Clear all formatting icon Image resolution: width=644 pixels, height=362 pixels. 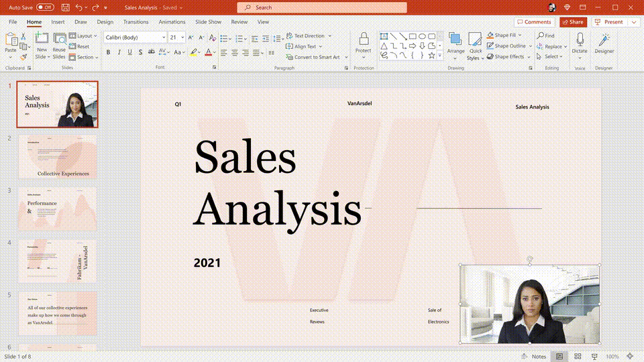(213, 38)
